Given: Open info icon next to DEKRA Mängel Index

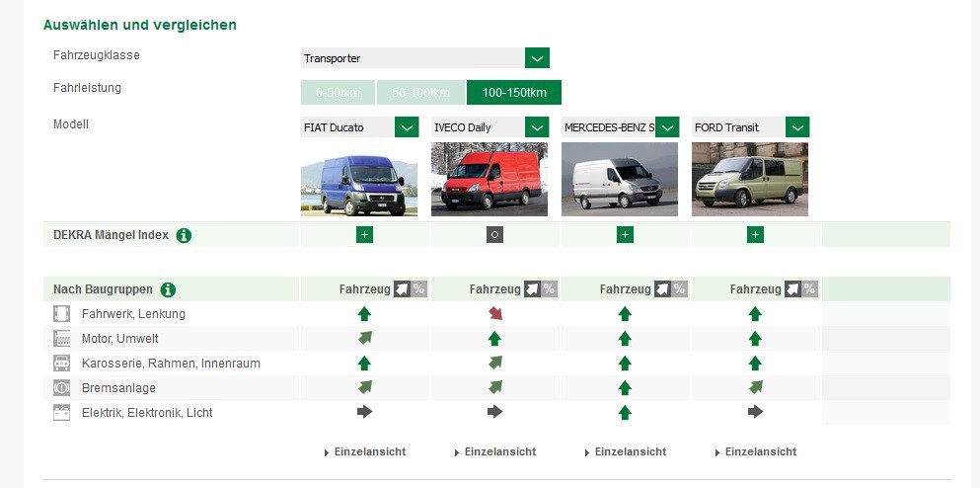Looking at the screenshot, I should [x=184, y=235].
